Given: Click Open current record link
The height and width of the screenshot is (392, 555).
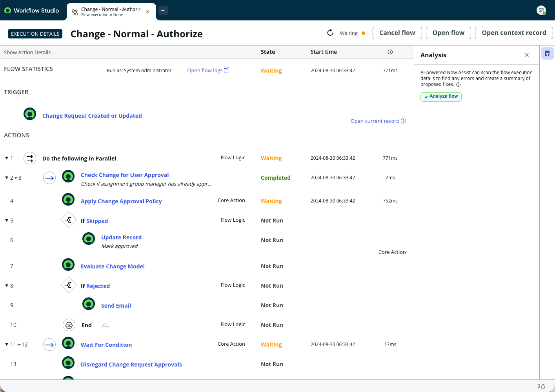Looking at the screenshot, I should (378, 121).
